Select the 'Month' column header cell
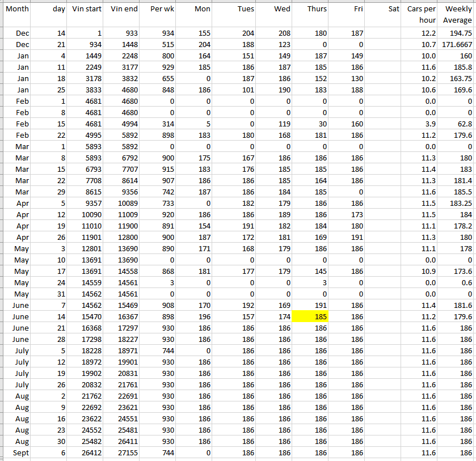Screen dimensions: 476x461 tap(17, 15)
